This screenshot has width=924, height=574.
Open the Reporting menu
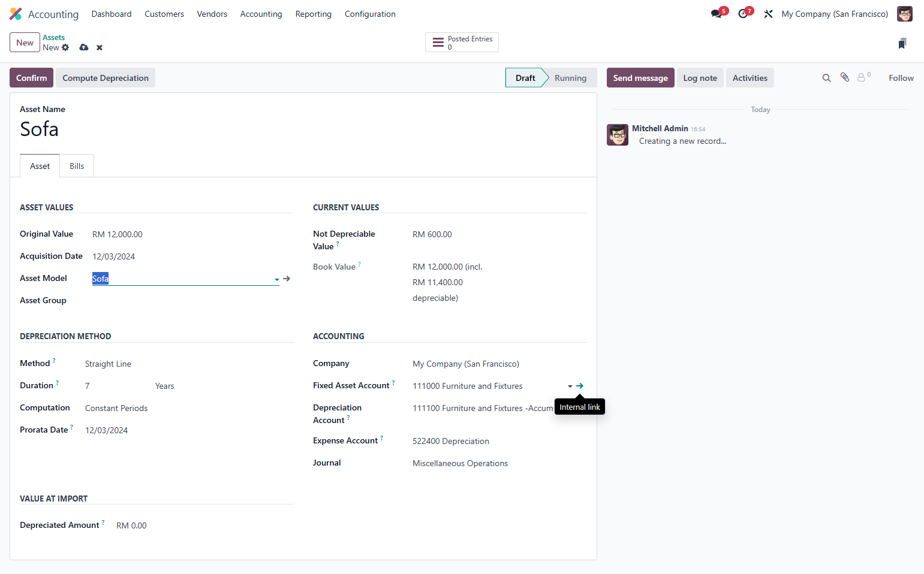click(x=313, y=14)
